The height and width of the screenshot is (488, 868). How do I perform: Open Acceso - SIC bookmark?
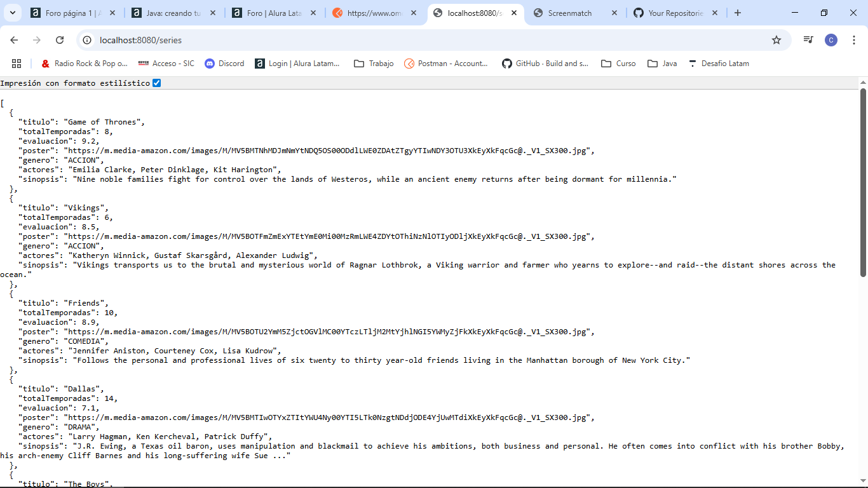point(166,64)
